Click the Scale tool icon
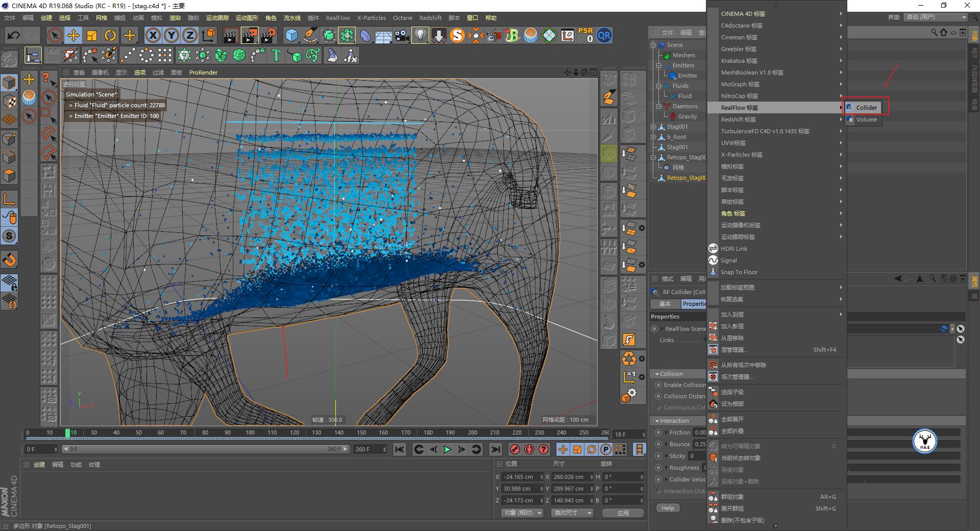The image size is (980, 531). coord(92,35)
